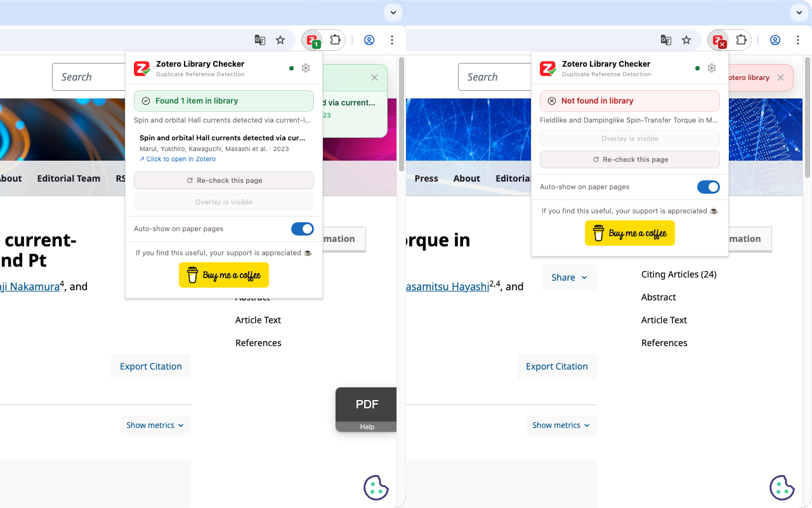
Task: Bookmark page with star in right window
Action: click(x=686, y=40)
